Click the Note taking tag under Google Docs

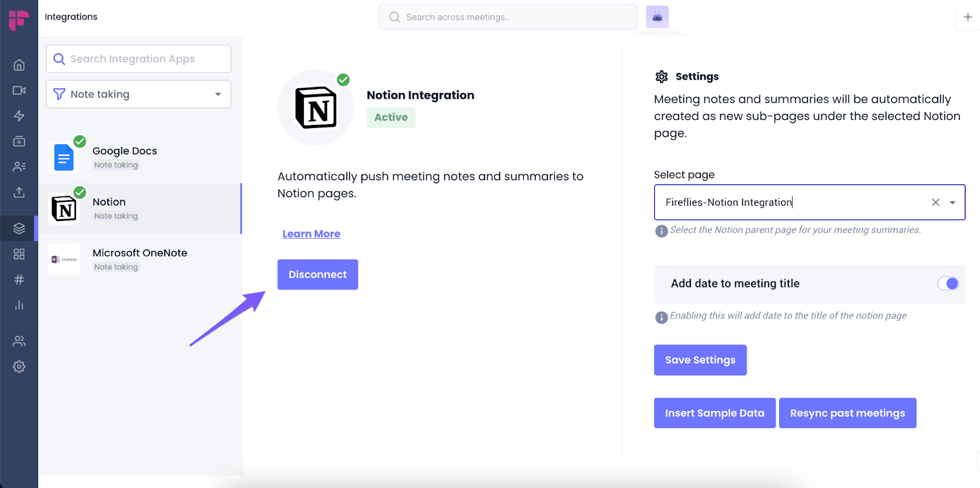pyautogui.click(x=116, y=165)
